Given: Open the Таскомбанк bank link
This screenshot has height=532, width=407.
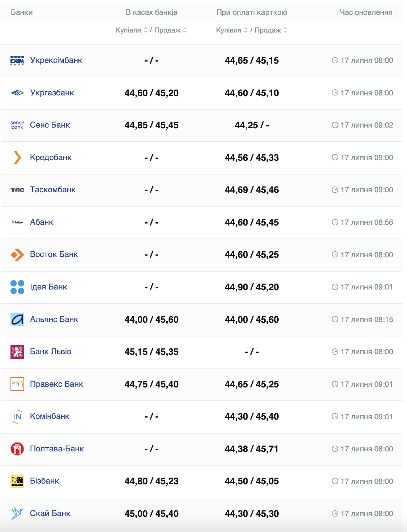Looking at the screenshot, I should pyautogui.click(x=53, y=190).
